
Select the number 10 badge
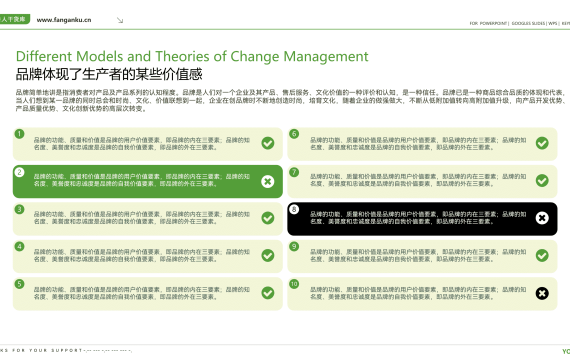click(294, 284)
